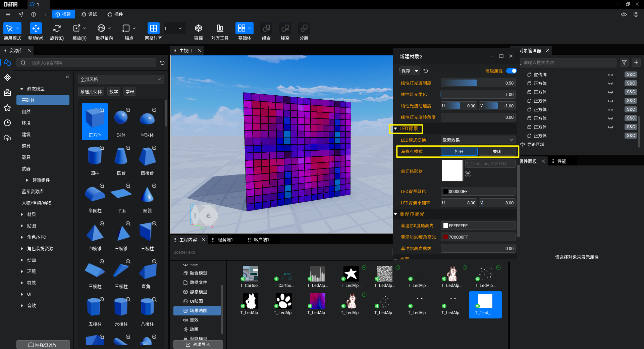
Task: Click the 锚点 anchor tool
Action: pos(129,32)
